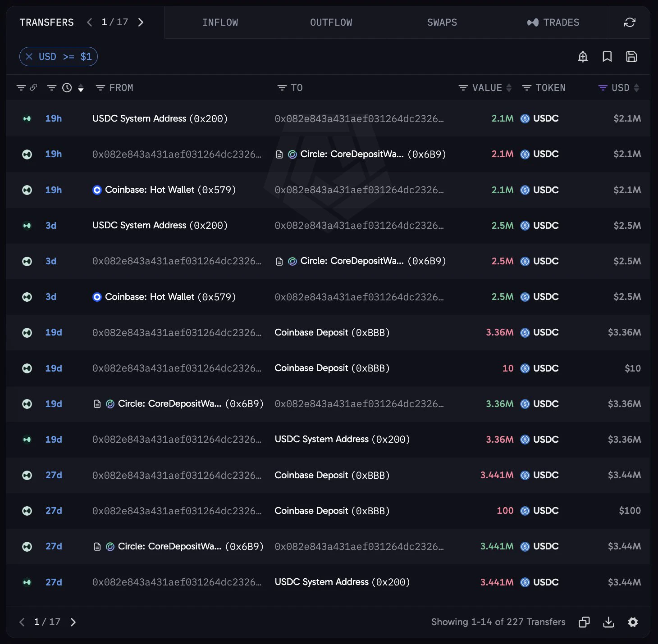The height and width of the screenshot is (644, 658).
Task: Click the USD >= $1 filter chip
Action: [x=59, y=57]
